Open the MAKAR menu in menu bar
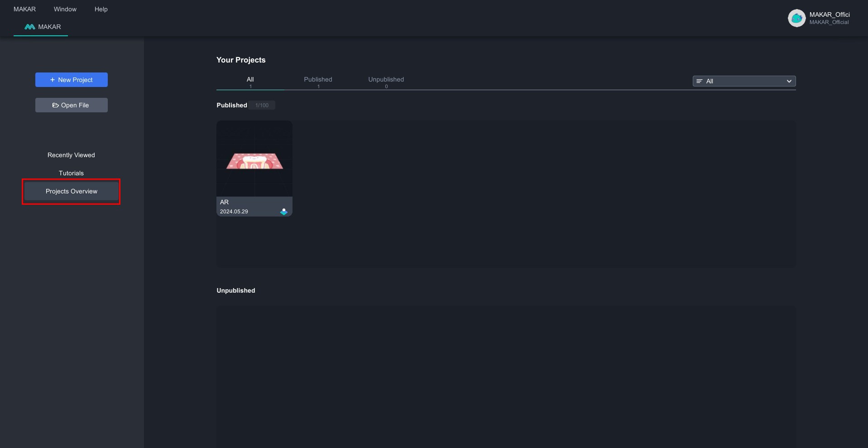The width and height of the screenshot is (868, 448). 24,9
